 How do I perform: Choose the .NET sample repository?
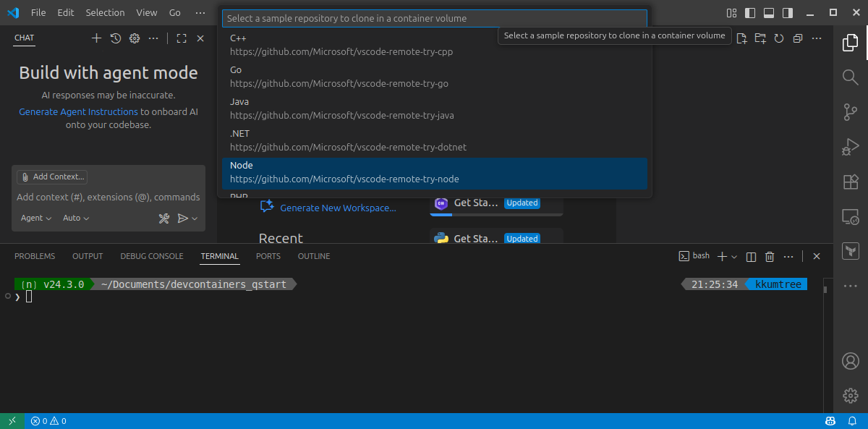click(x=435, y=140)
